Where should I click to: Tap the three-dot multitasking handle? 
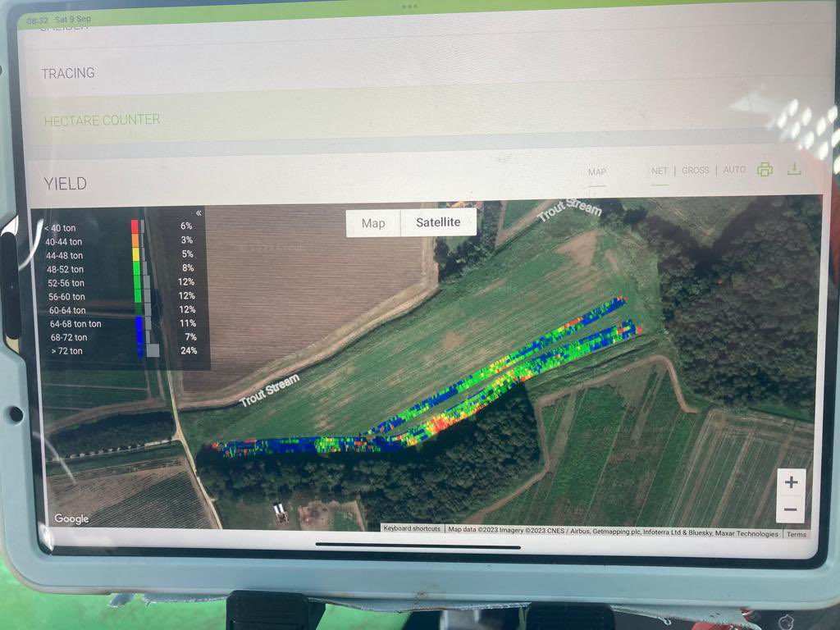409,7
